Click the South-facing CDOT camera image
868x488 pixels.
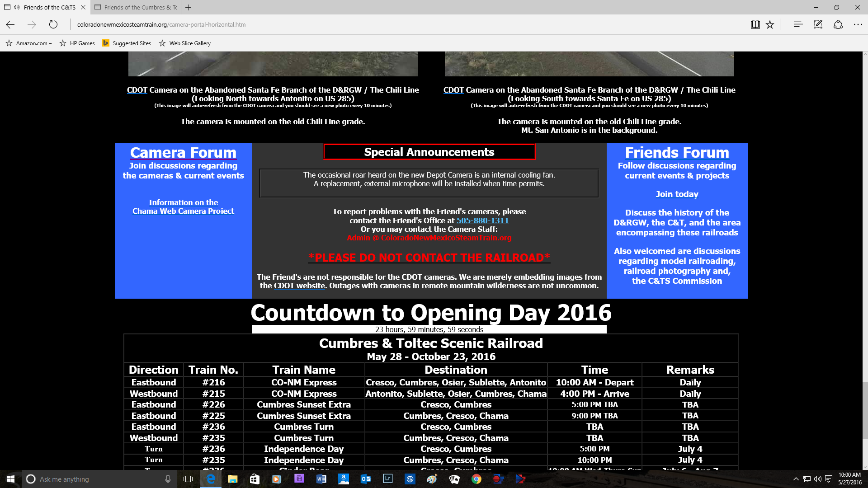pos(589,64)
